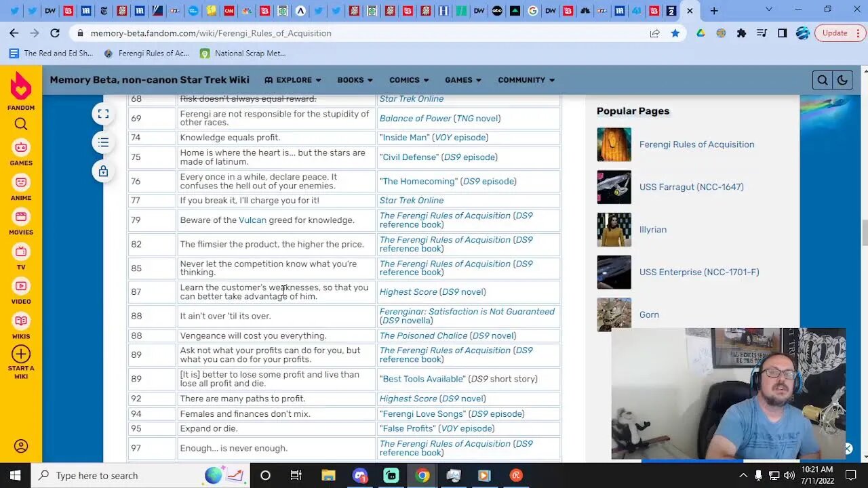The image size is (868, 488).
Task: Open "Best Tools Available" story link
Action: pyautogui.click(x=422, y=379)
